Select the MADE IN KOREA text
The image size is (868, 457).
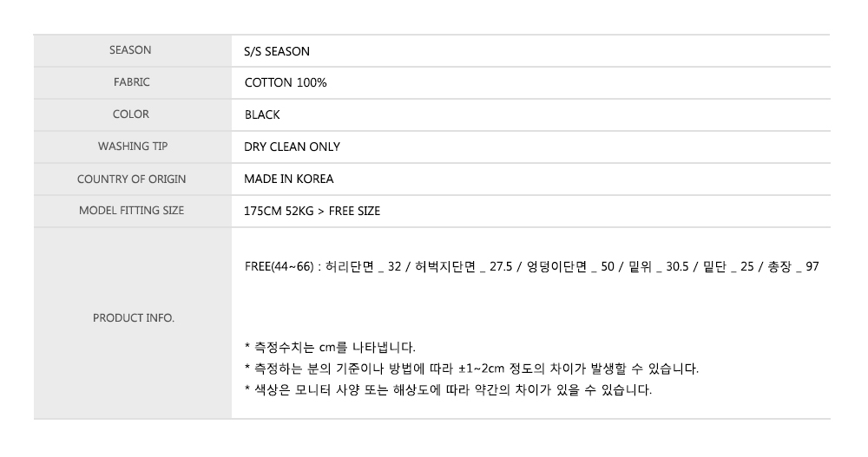point(289,179)
